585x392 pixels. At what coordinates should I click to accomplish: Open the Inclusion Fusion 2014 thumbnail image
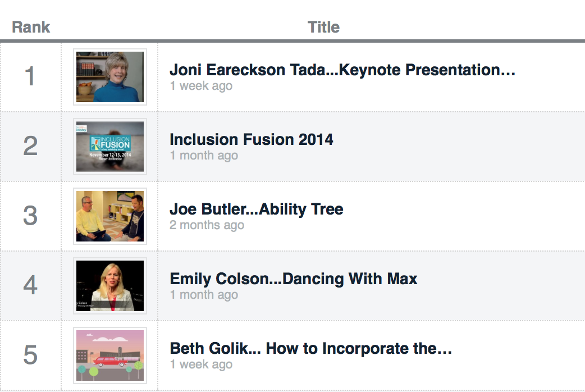click(x=110, y=147)
